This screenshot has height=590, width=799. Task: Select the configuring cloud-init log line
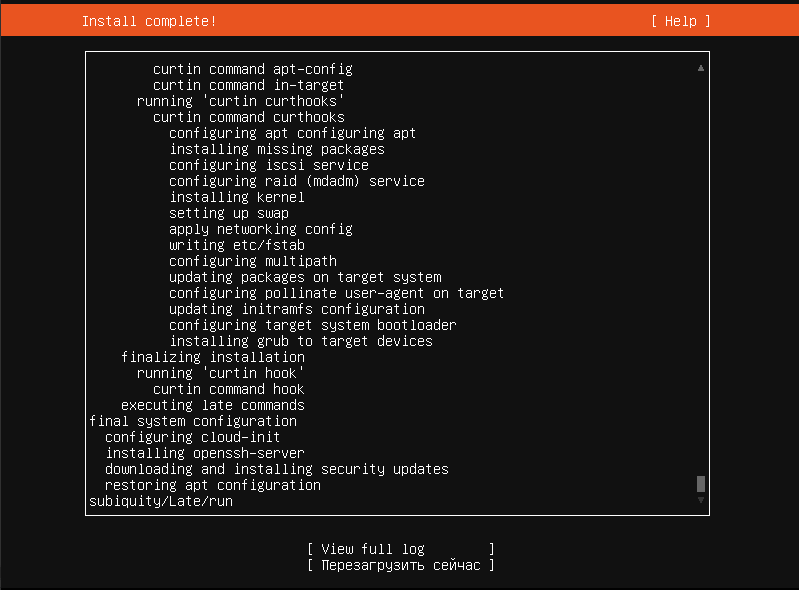[192, 437]
